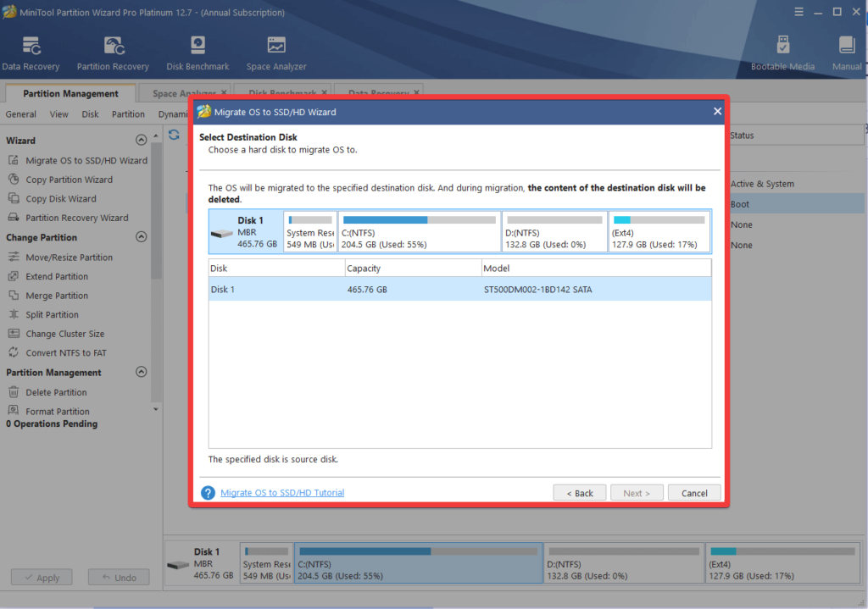Close the Migrate OS wizard dialog
868x609 pixels.
[x=717, y=111]
